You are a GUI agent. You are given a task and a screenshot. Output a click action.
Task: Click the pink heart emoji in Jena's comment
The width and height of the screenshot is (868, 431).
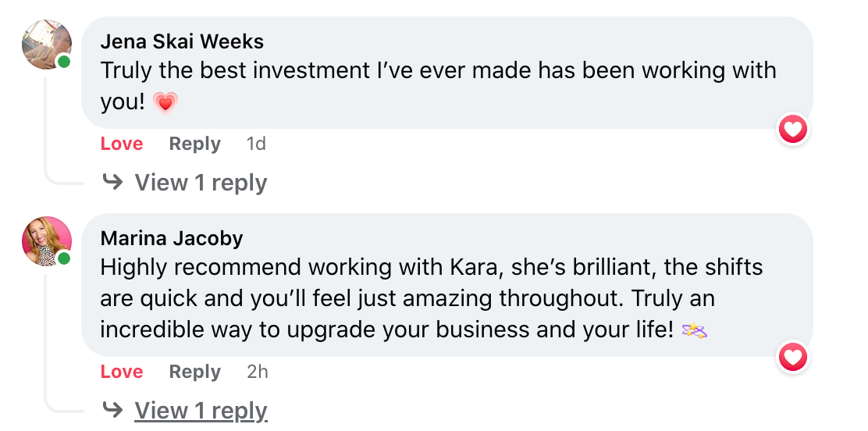(165, 102)
